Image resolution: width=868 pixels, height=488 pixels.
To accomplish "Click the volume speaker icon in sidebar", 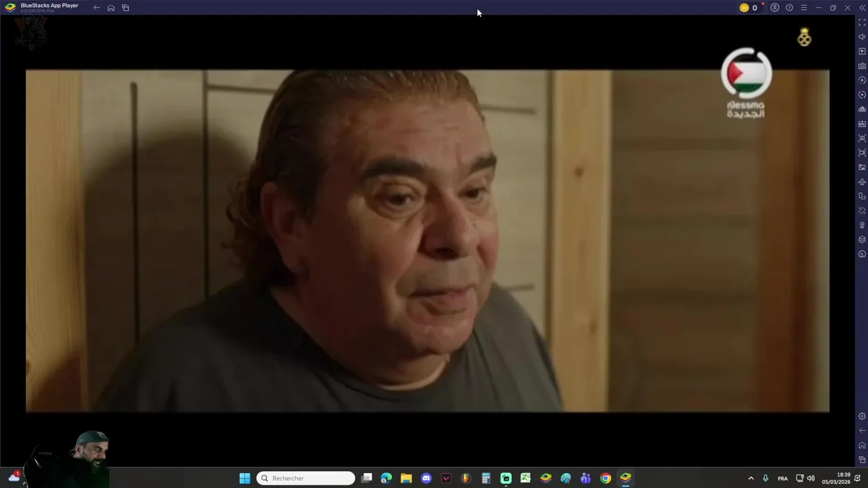I will click(862, 37).
